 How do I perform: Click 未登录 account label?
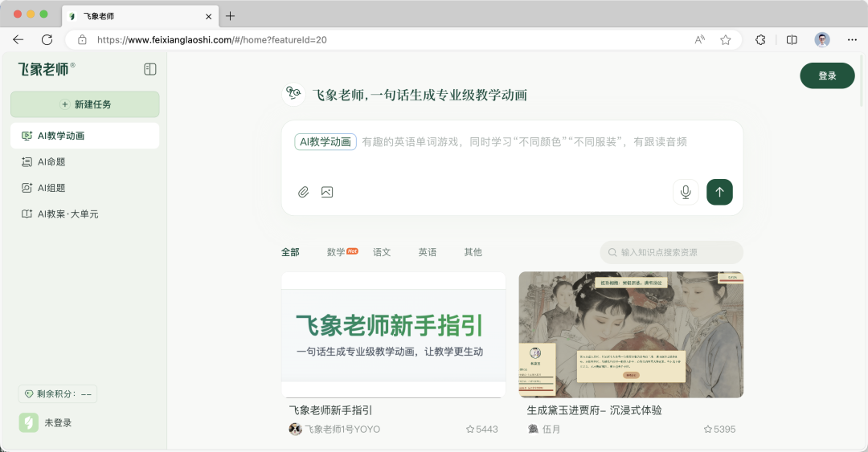tap(58, 422)
